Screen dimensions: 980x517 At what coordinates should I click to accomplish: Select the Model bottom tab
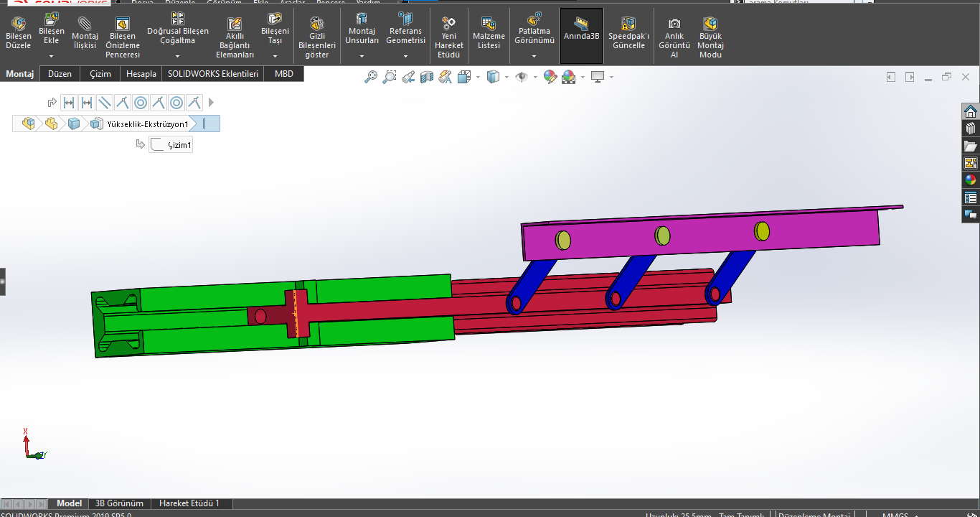pos(70,503)
